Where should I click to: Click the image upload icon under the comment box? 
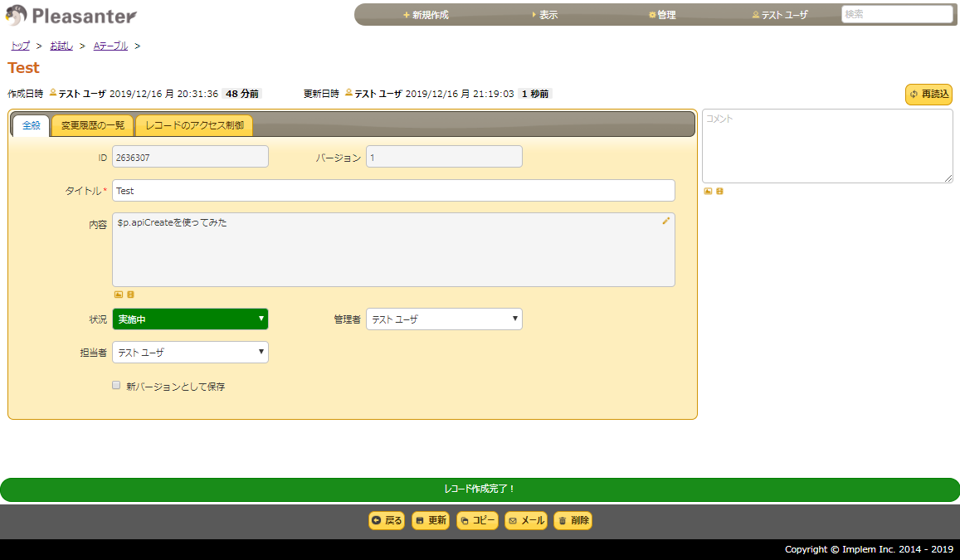707,191
